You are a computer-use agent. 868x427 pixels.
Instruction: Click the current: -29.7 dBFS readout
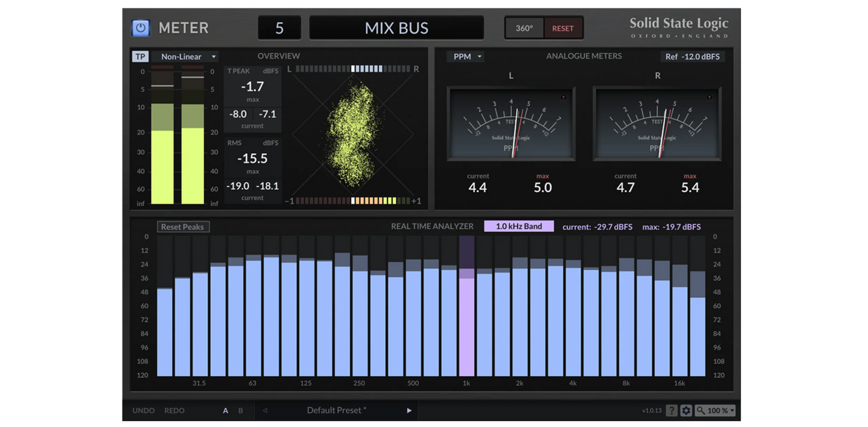[x=597, y=227]
